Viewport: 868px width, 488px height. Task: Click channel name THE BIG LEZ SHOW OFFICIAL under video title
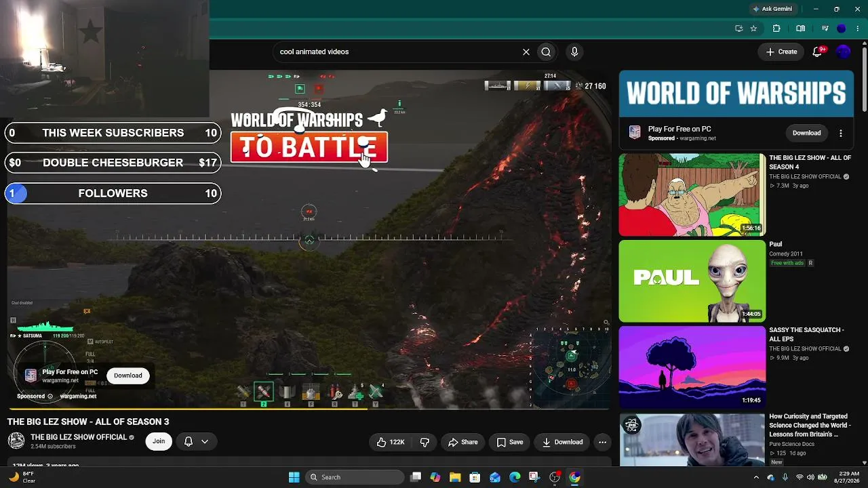click(x=79, y=437)
